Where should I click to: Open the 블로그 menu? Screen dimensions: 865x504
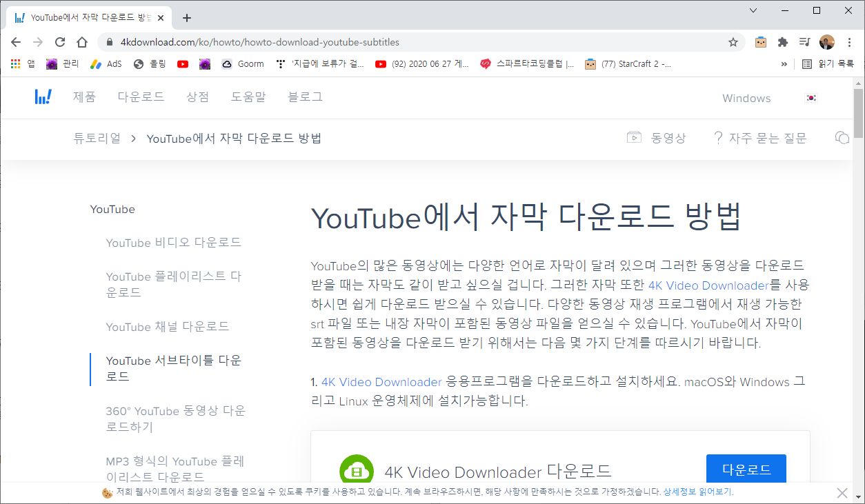click(305, 97)
